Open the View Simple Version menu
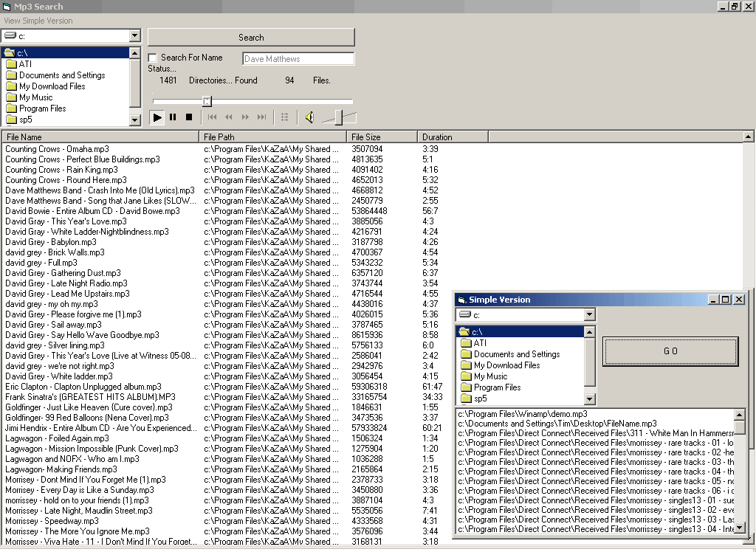The width and height of the screenshot is (756, 552). coord(38,21)
